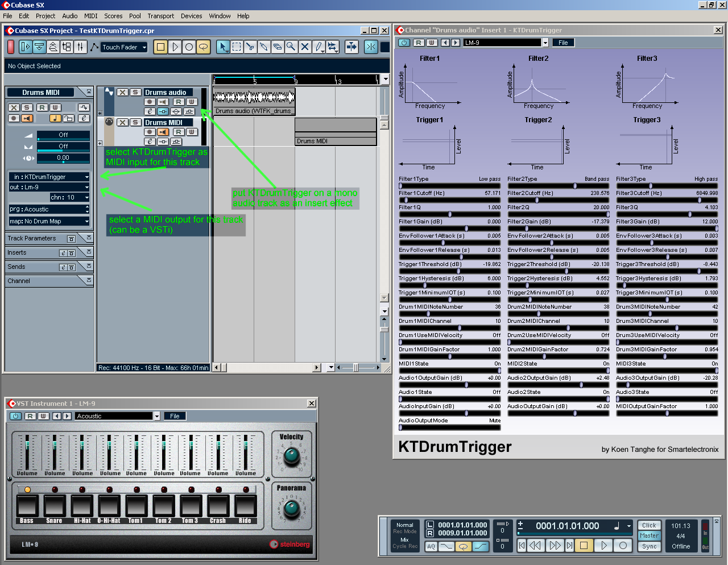This screenshot has height=565, width=728.
Task: Open the File menu
Action: tap(8, 16)
